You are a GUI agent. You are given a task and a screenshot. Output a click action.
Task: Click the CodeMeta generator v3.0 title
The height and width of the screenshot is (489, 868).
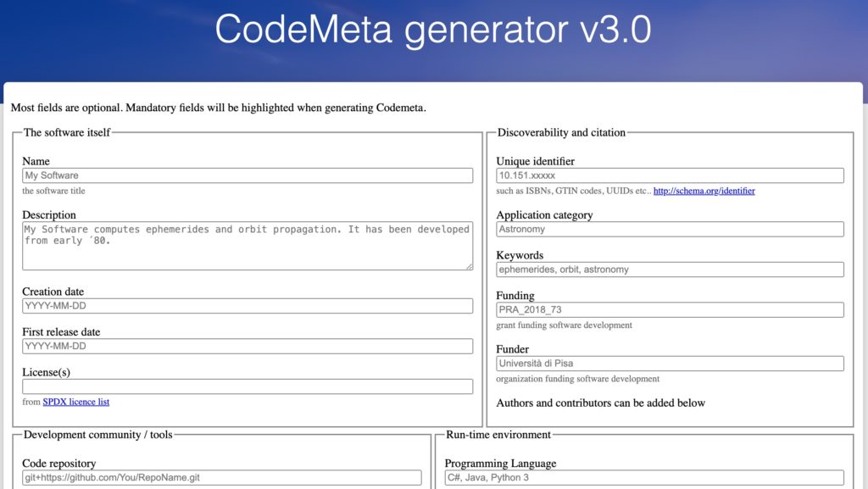coord(433,30)
